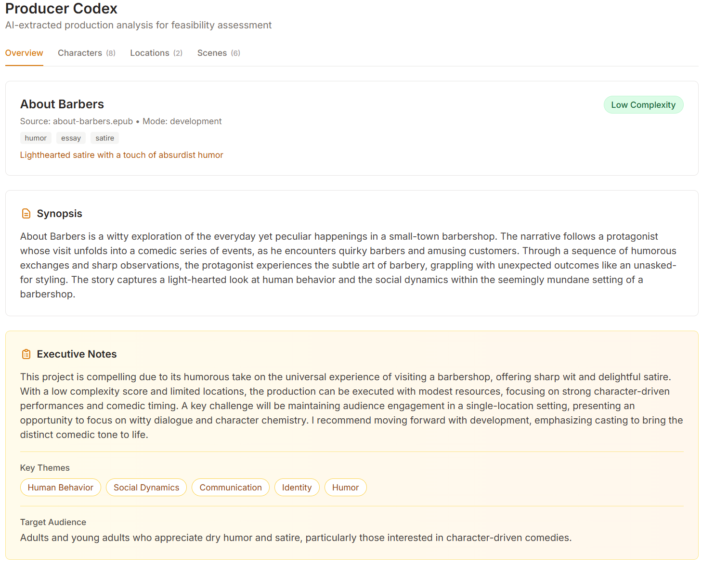Select the Social Dynamics theme
Screen dimensions: 728x566
(x=146, y=487)
